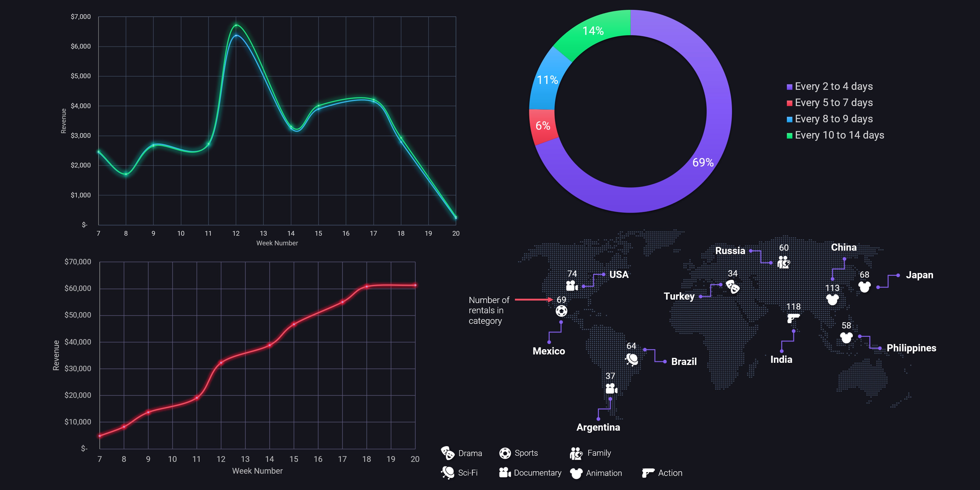Click the week 12 peak point on green line
This screenshot has width=980, height=490.
236,25
